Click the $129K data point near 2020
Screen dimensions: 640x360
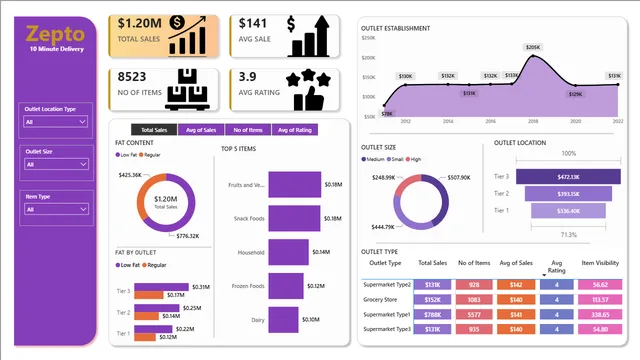(576, 85)
